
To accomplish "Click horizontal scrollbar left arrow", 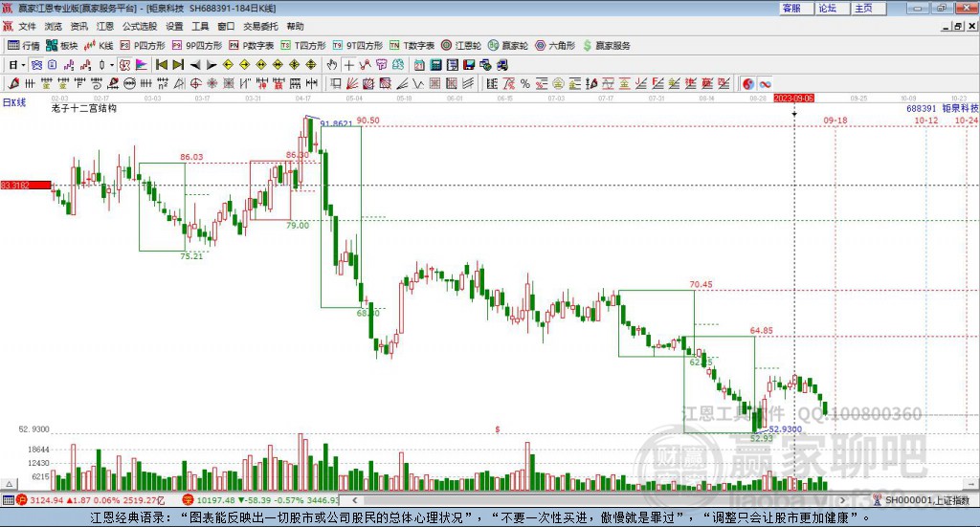I will click(354, 500).
